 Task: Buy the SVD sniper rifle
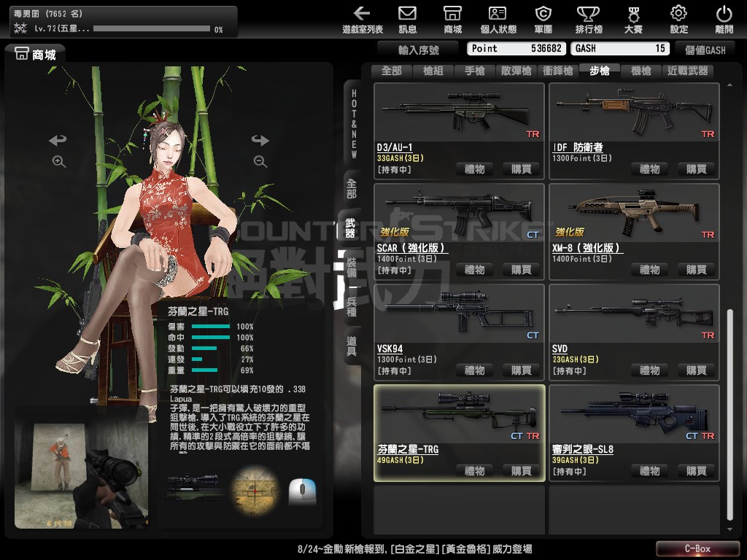(x=696, y=370)
